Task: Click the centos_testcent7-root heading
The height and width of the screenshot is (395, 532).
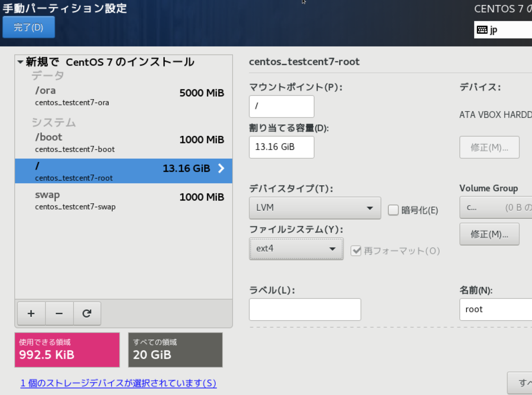Action: pyautogui.click(x=305, y=62)
